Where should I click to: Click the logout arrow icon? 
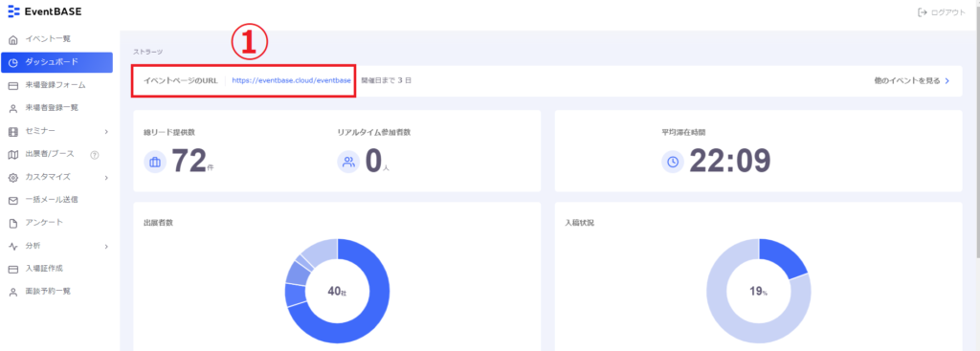pos(922,12)
